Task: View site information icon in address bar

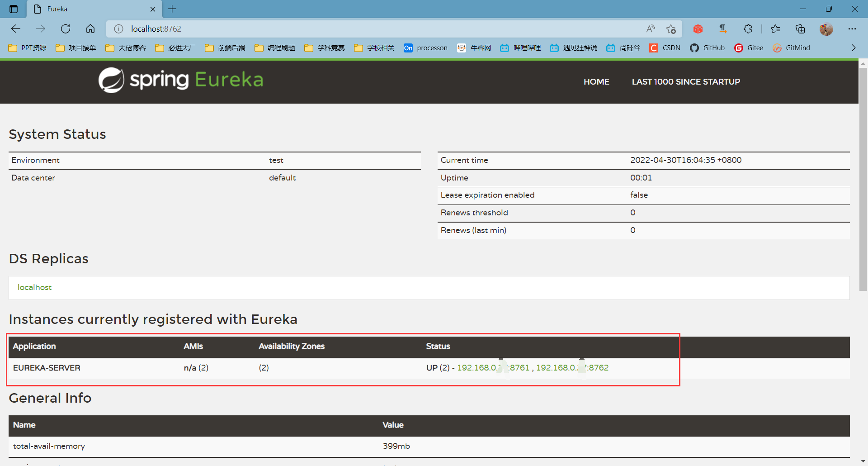Action: point(118,29)
